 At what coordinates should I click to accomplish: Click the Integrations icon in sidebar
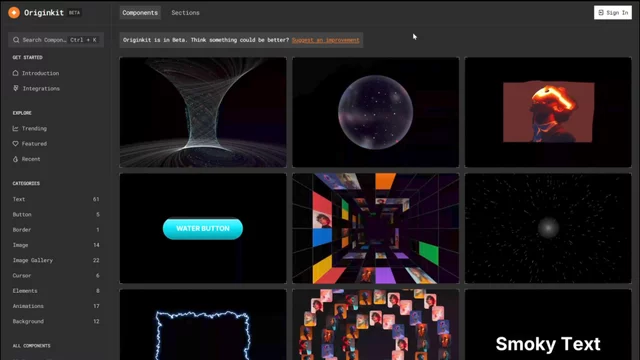(x=16, y=88)
